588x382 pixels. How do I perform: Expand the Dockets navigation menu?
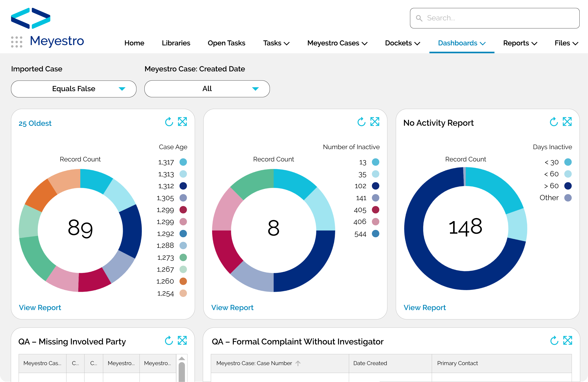(x=402, y=43)
